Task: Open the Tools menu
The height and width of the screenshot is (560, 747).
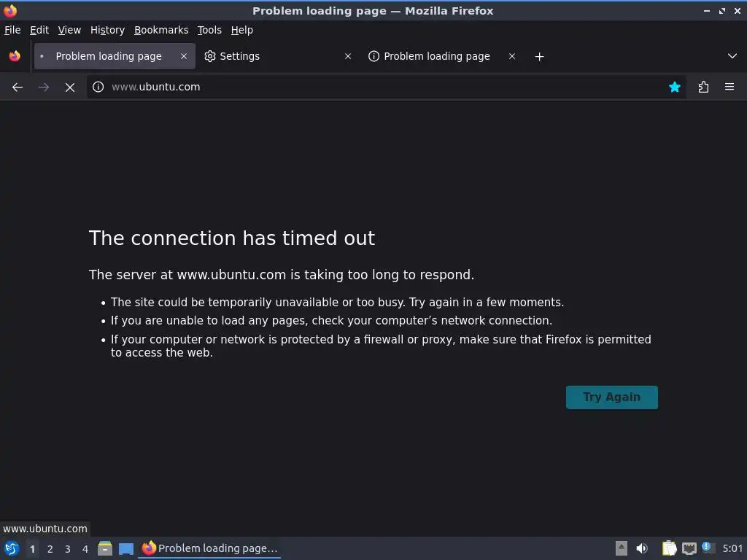Action: [209, 30]
